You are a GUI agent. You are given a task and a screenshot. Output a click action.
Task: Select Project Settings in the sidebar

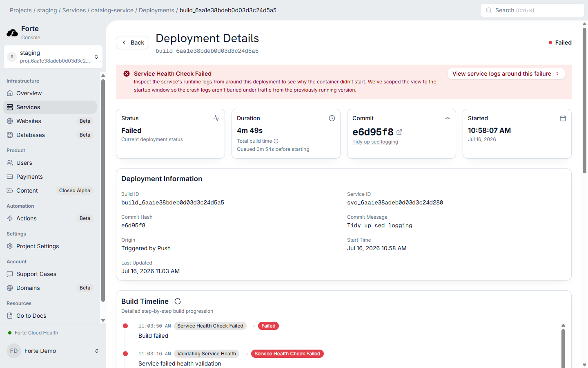(x=50, y=246)
